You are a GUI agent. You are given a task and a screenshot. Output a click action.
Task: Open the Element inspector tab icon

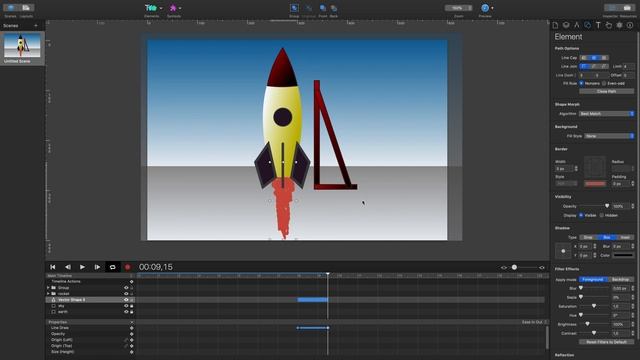[587, 25]
